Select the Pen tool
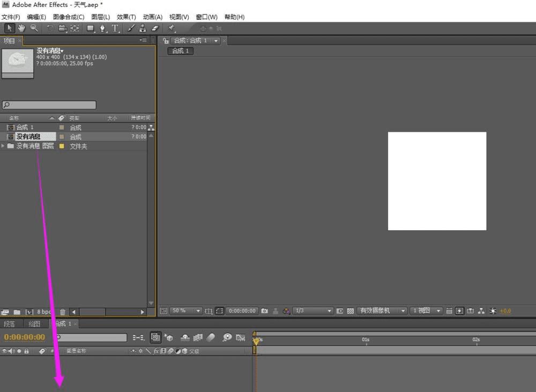Image resolution: width=536 pixels, height=392 pixels. pos(103,28)
